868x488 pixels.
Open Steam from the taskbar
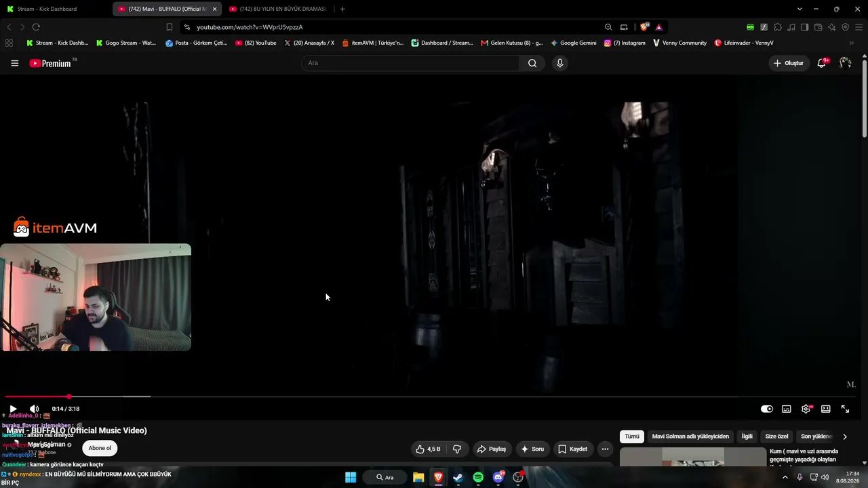tap(458, 477)
